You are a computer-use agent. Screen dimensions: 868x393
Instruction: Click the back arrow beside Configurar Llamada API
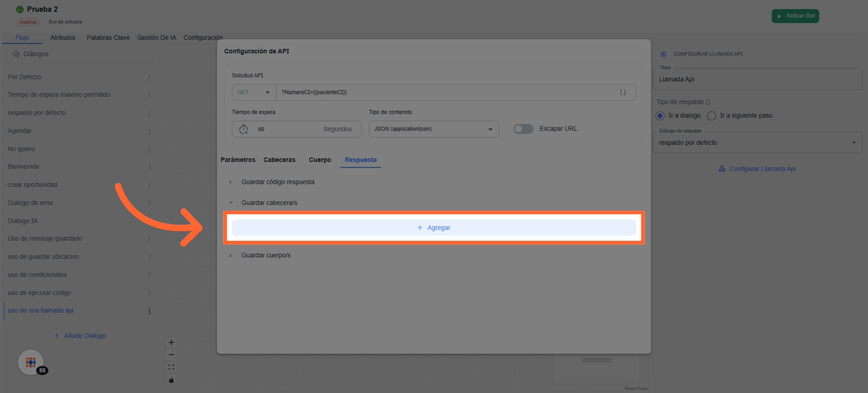pos(663,54)
